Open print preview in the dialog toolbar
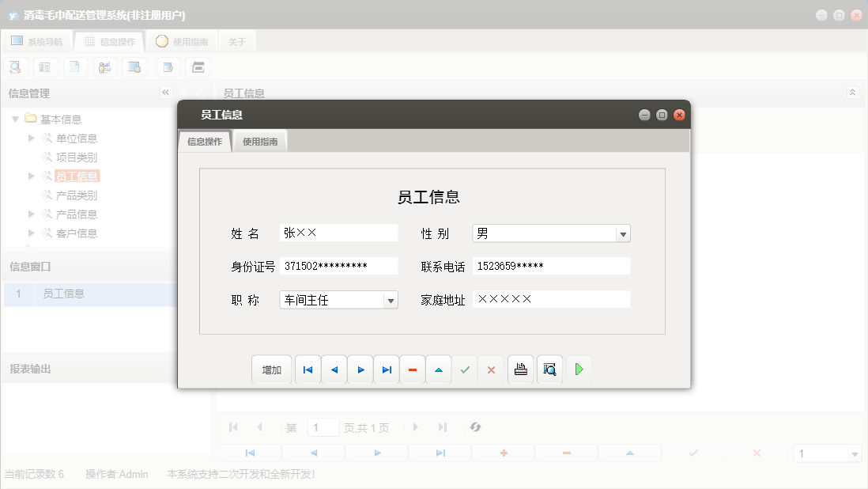The width and height of the screenshot is (868, 489). [549, 369]
